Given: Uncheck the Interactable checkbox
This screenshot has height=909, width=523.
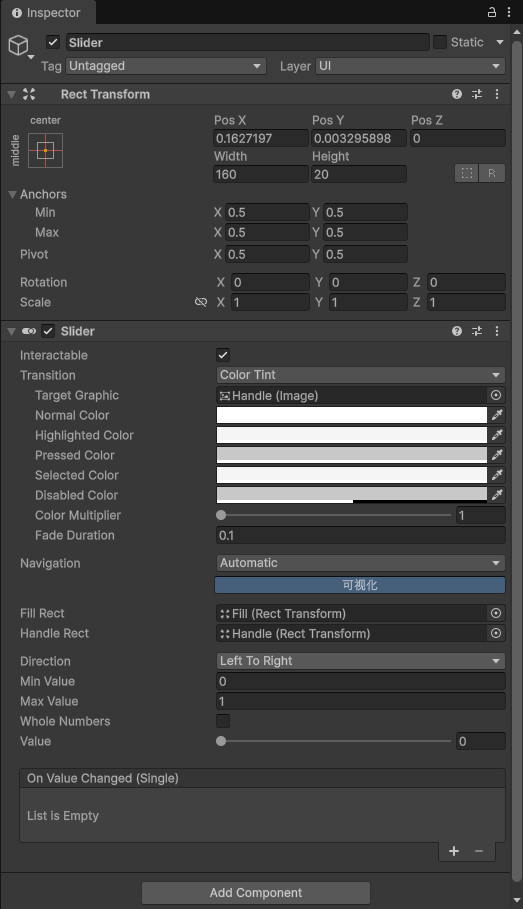Looking at the screenshot, I should coord(223,355).
